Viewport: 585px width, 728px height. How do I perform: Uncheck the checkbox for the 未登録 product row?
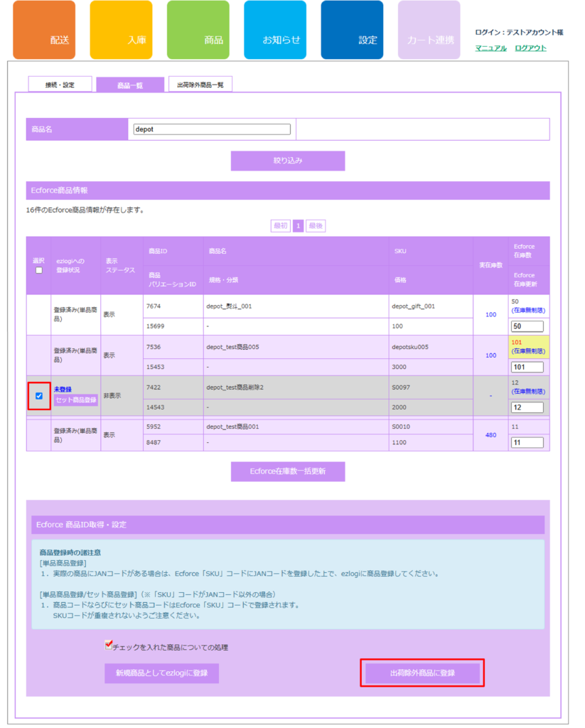tap(39, 396)
